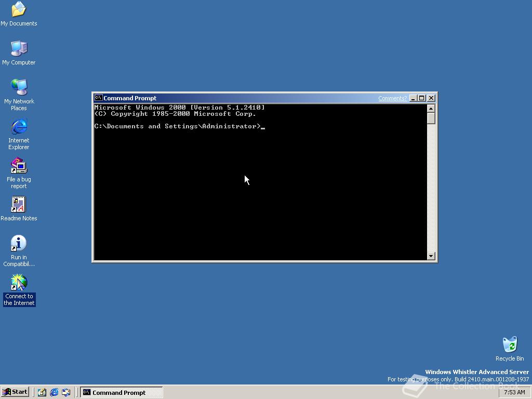This screenshot has width=532, height=399.
Task: Minimize the Command Prompt window
Action: tap(413, 98)
